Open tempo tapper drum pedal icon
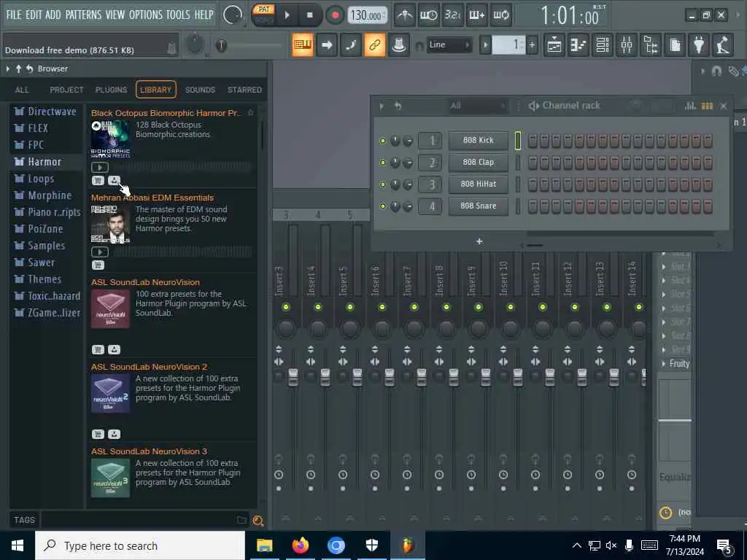 point(723,45)
